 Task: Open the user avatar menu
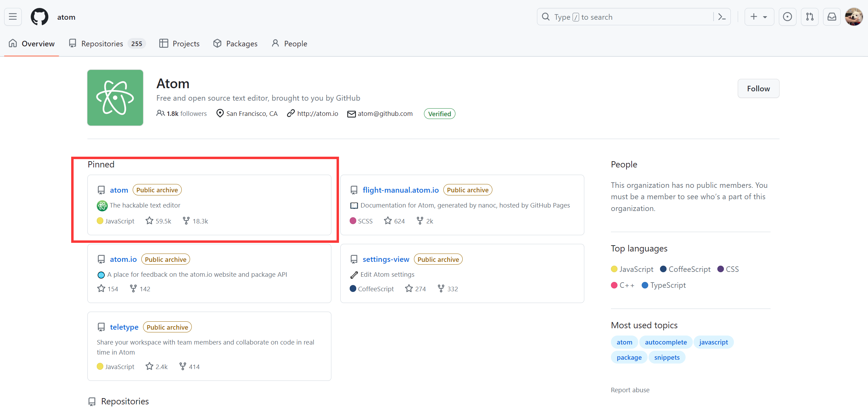(854, 17)
